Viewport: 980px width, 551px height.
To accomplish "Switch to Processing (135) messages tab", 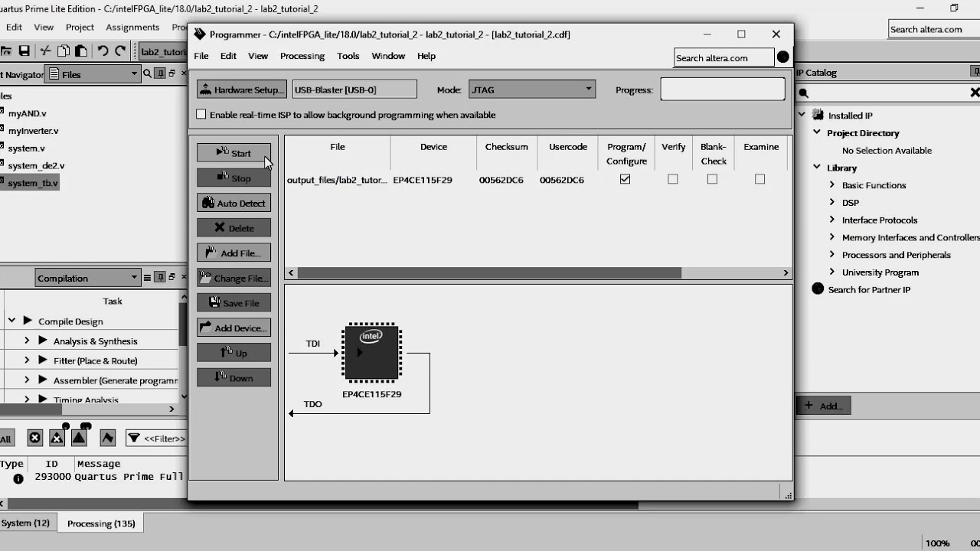I will click(101, 523).
